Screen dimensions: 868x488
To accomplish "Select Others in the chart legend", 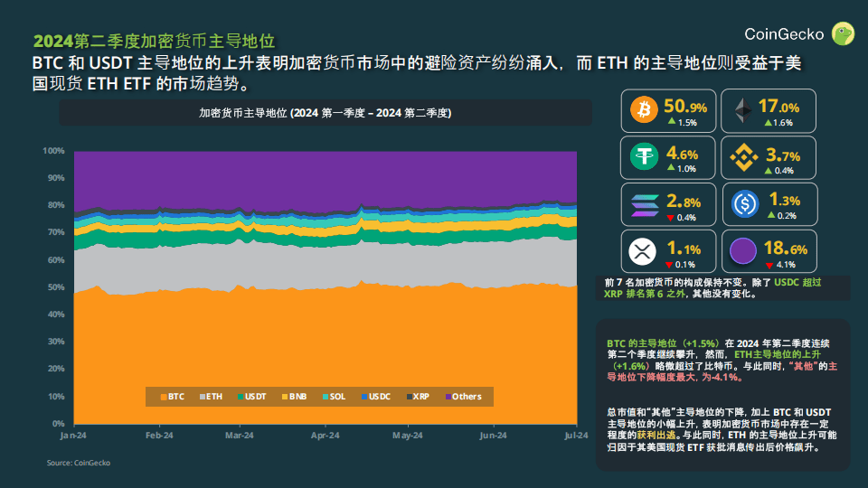I will 463,397.
